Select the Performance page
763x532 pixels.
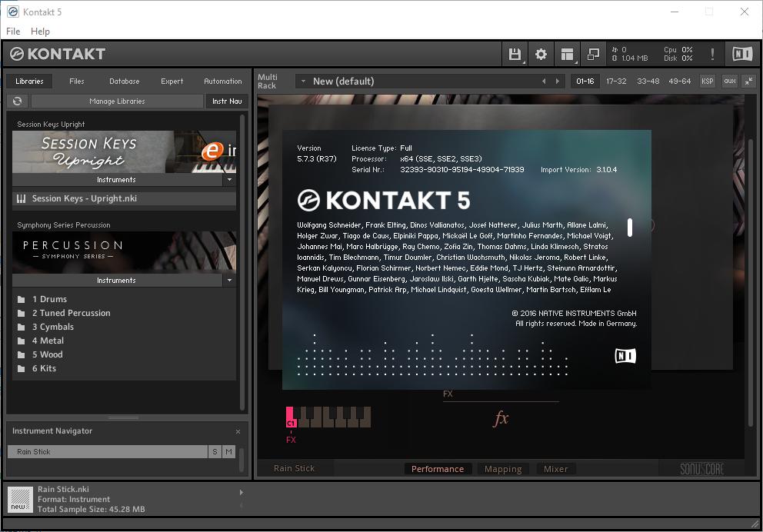pyautogui.click(x=438, y=469)
